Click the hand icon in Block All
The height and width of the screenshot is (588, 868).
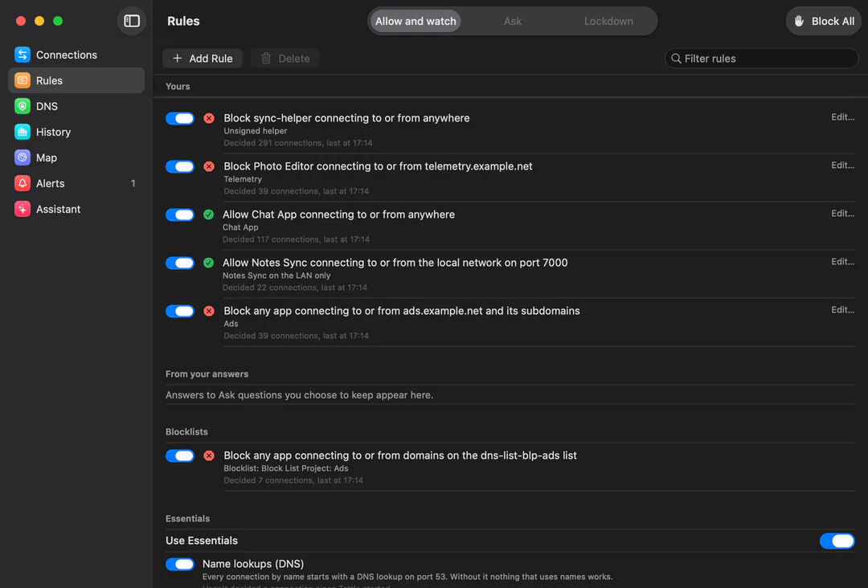[x=799, y=21]
